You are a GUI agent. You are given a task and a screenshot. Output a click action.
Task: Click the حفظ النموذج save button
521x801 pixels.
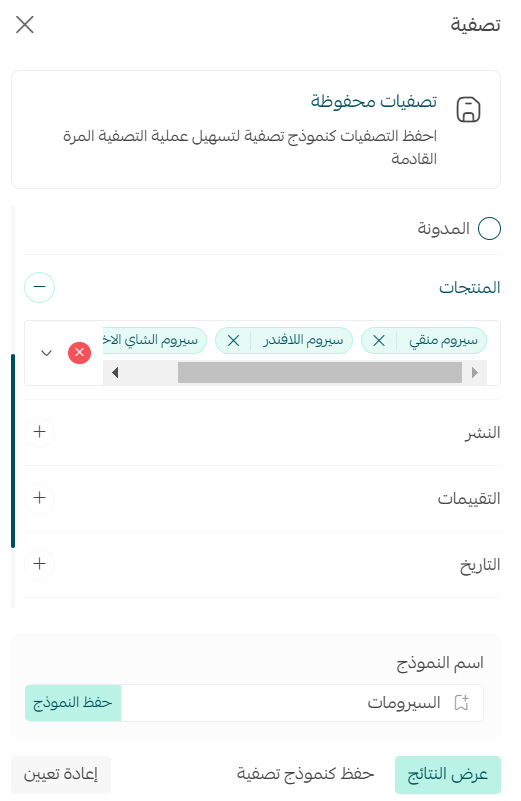(x=73, y=703)
